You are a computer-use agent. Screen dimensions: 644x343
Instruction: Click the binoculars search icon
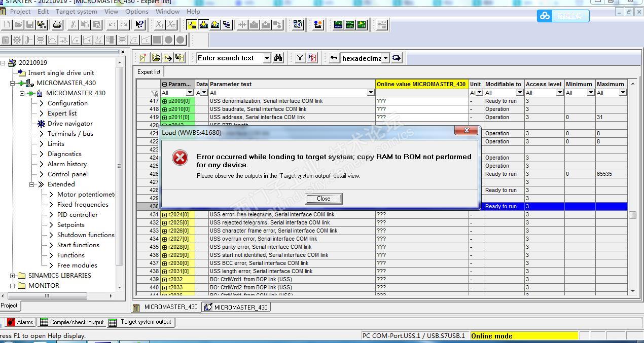tap(278, 58)
